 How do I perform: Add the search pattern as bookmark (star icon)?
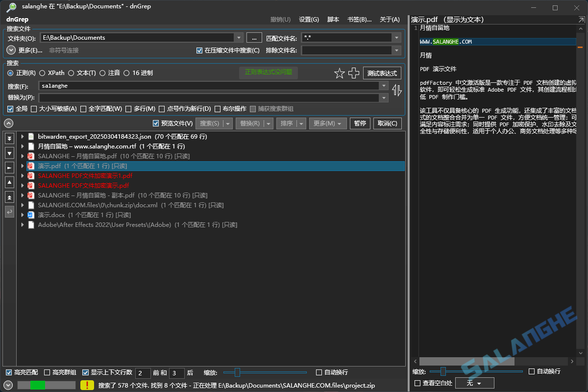tap(340, 73)
